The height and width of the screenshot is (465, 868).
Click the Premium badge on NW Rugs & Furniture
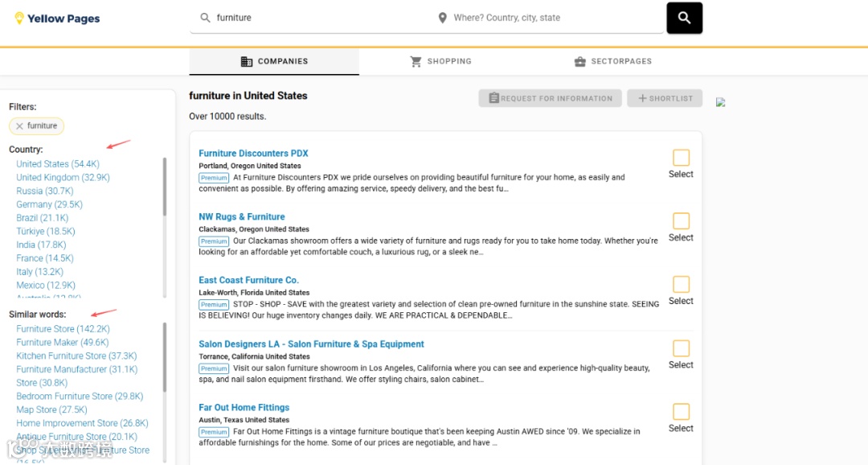(214, 241)
